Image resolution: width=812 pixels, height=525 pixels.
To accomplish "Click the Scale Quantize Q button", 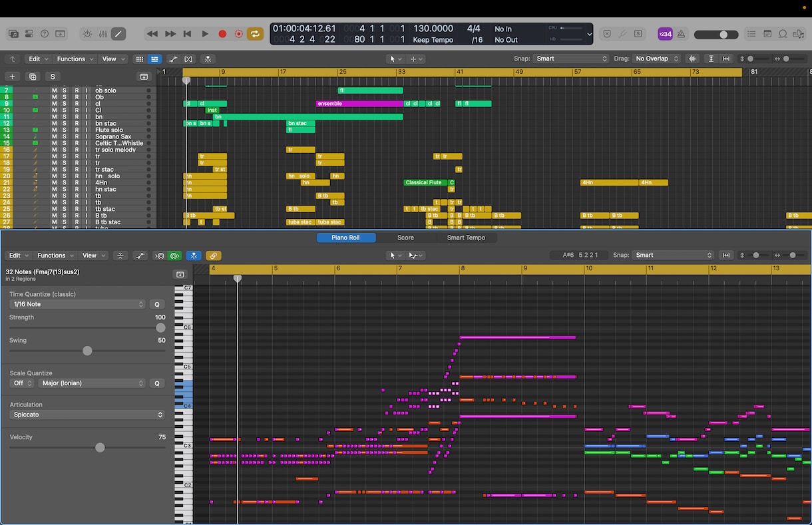I will click(157, 383).
